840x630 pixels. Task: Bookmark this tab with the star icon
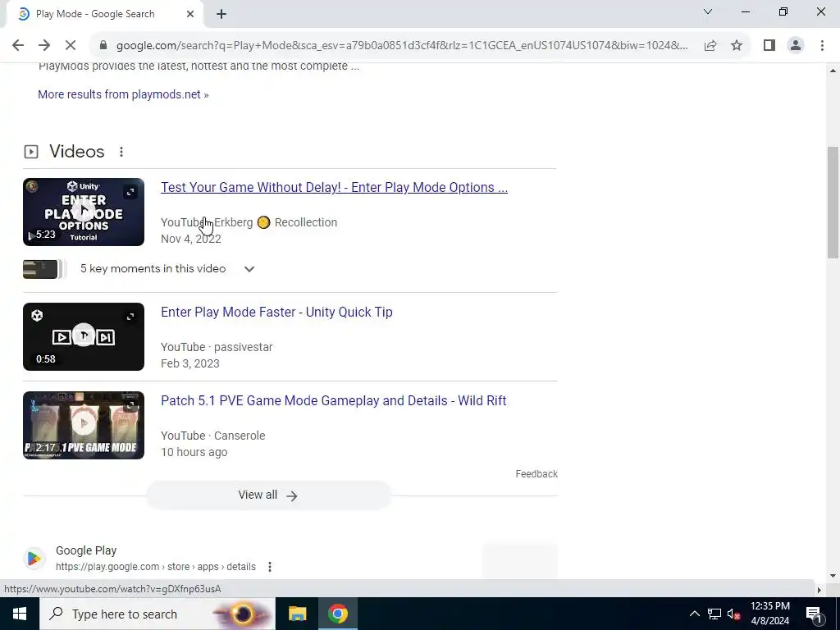click(x=737, y=46)
